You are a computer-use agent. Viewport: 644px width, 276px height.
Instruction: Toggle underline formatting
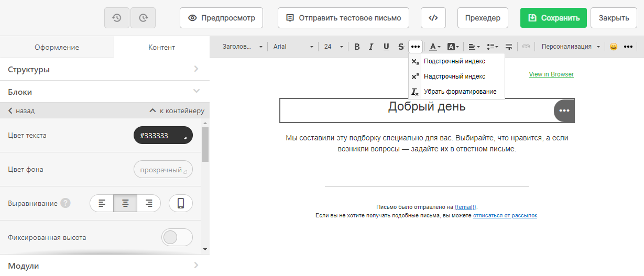[x=386, y=47]
